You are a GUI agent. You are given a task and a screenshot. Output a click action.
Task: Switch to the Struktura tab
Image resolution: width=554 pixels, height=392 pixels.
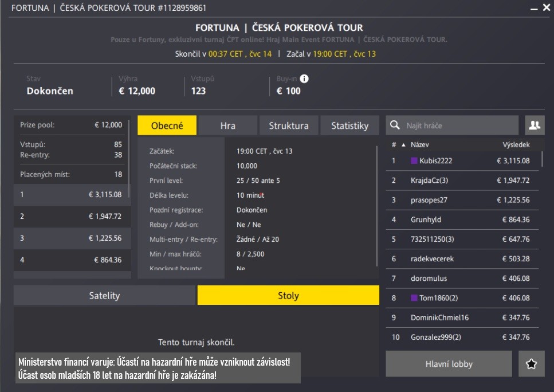pyautogui.click(x=289, y=126)
